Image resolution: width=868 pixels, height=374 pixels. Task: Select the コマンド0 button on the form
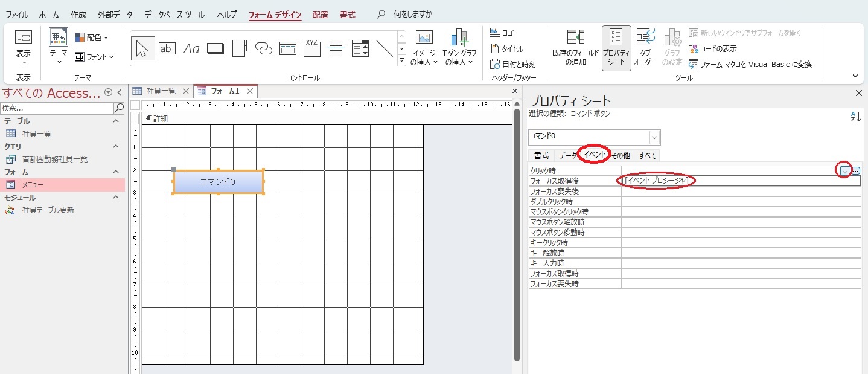[x=218, y=182]
